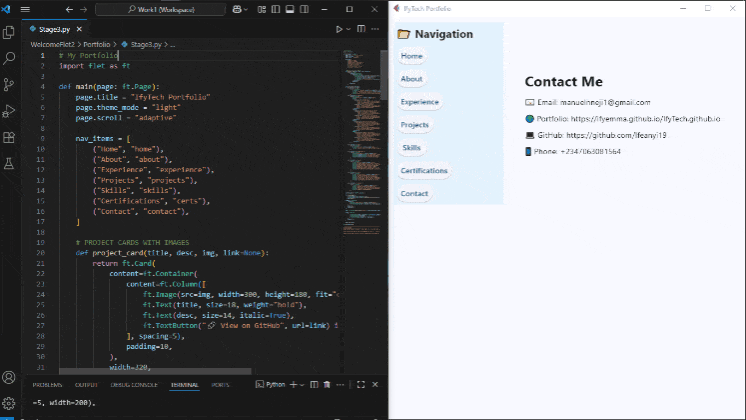Run the Python file with the play button
746x420 pixels.
[x=339, y=29]
